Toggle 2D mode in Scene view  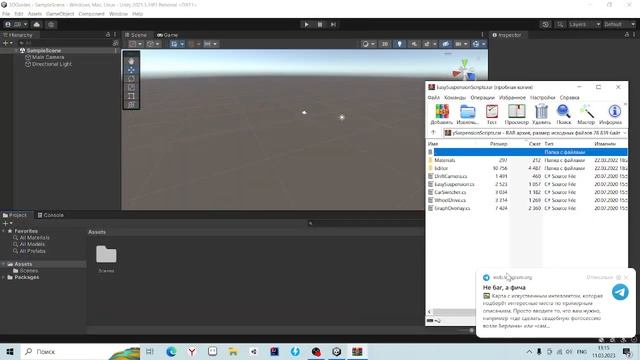(x=384, y=44)
